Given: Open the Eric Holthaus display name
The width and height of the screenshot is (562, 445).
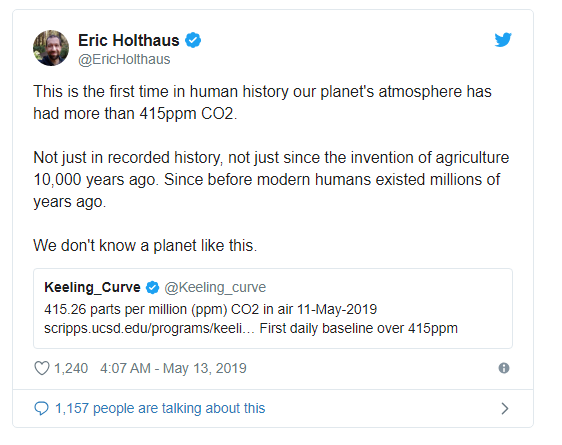Looking at the screenshot, I should 129,40.
